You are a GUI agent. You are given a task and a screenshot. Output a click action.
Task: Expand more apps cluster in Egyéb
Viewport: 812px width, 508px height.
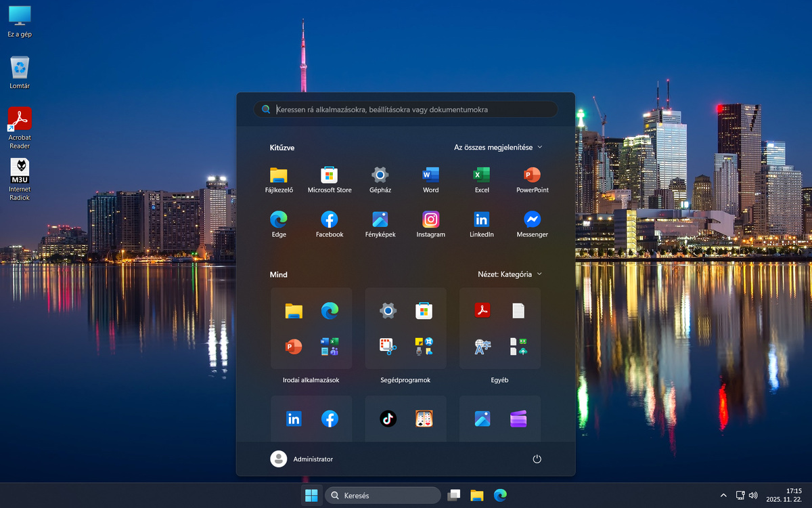click(518, 347)
